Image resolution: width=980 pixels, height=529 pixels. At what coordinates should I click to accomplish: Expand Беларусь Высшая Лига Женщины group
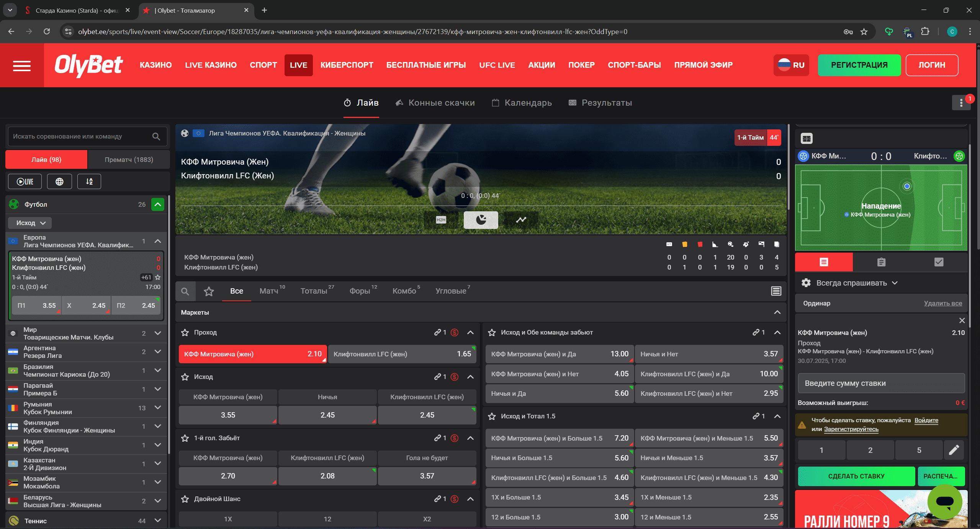158,501
